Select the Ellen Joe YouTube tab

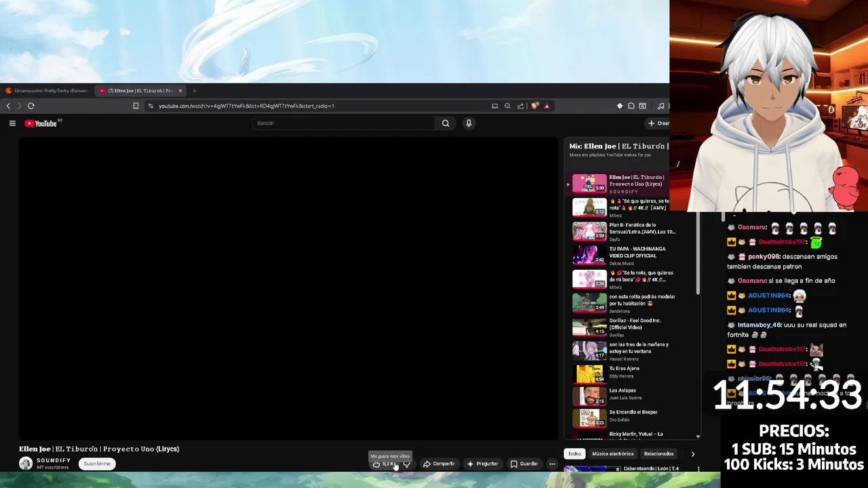click(x=140, y=91)
